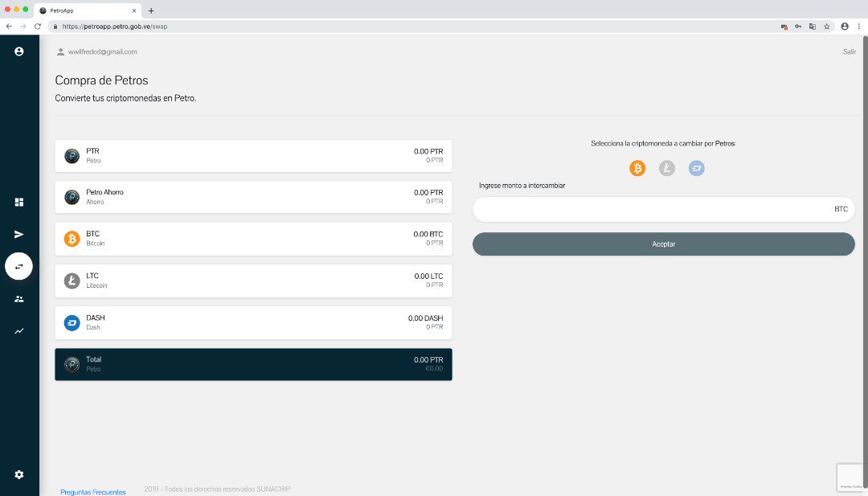Open the contacts people icon in the sidebar
Viewport: 868px width, 496px height.
18,299
